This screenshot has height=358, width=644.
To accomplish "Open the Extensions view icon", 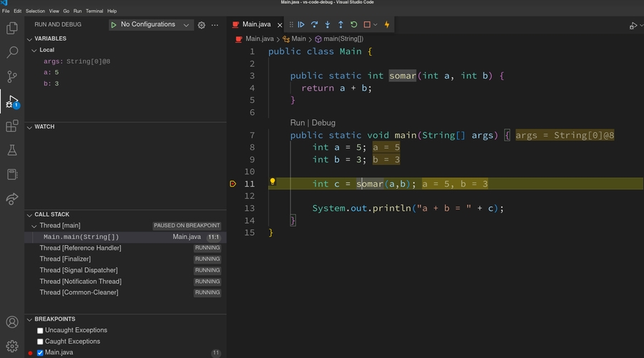I will pos(12,126).
